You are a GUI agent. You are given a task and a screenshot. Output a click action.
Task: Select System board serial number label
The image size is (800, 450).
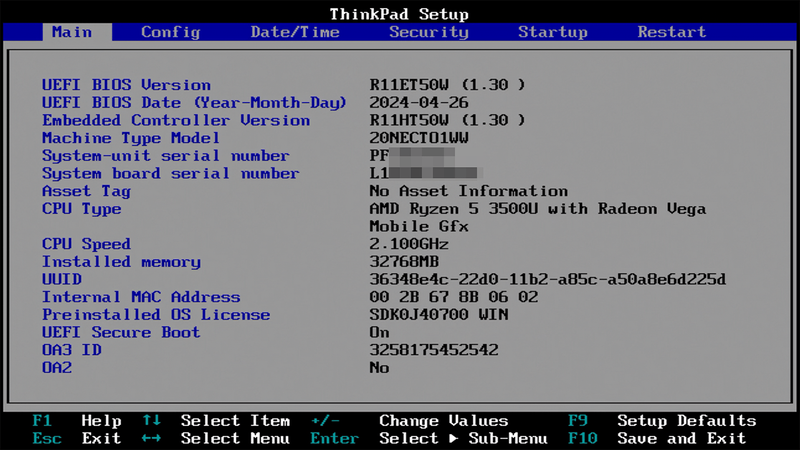170,173
